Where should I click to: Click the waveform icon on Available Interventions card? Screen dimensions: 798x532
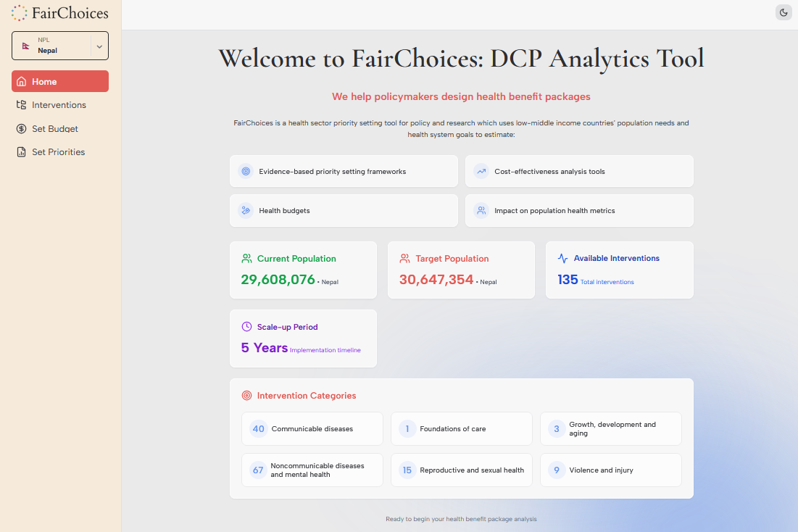click(563, 258)
